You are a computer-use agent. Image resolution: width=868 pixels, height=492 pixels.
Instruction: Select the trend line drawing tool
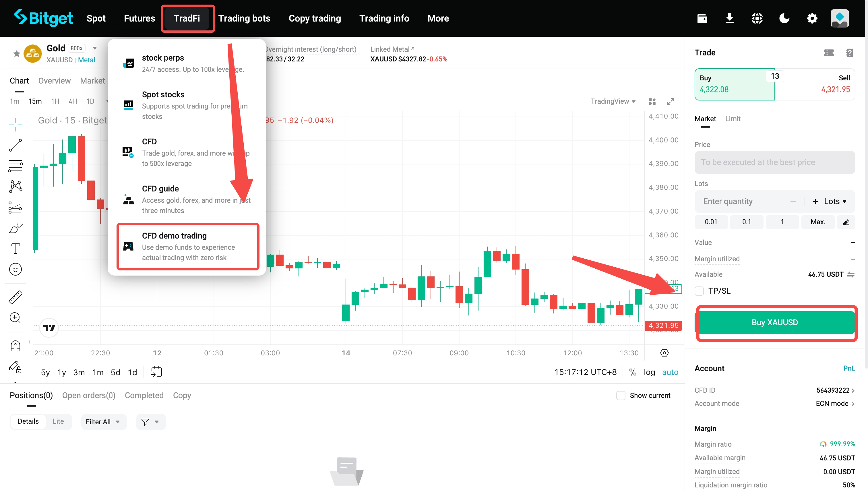pos(15,145)
